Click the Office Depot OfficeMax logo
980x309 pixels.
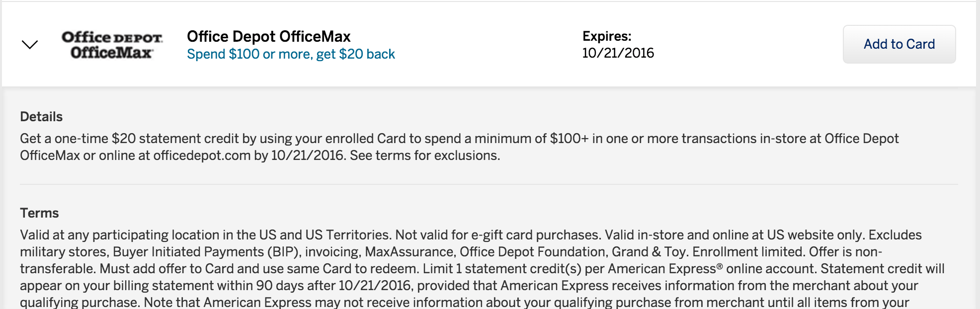pos(112,45)
